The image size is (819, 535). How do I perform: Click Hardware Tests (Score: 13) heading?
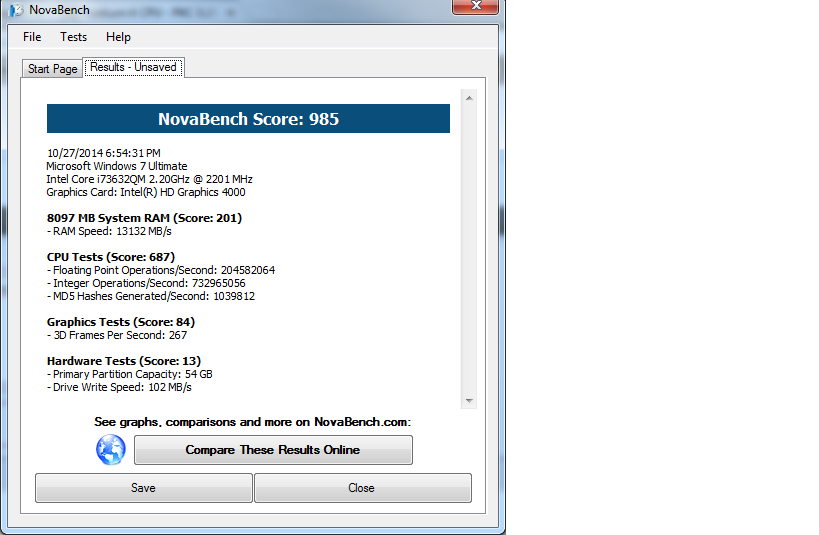point(124,361)
